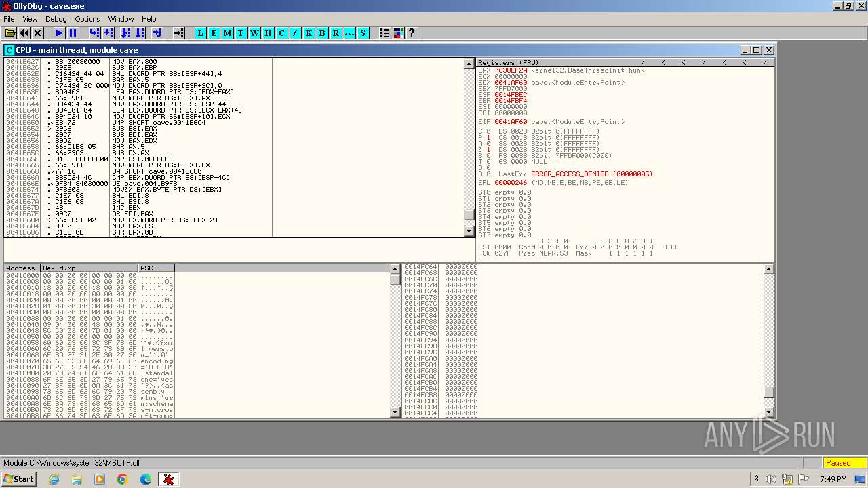This screenshot has height=488, width=868.
Task: Open the File menu
Action: coord(9,19)
